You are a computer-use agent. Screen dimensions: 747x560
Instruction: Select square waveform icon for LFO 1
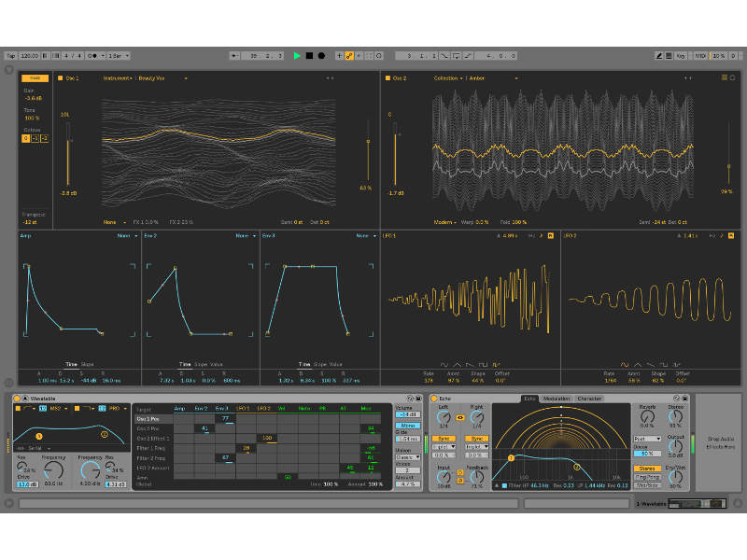pos(483,365)
